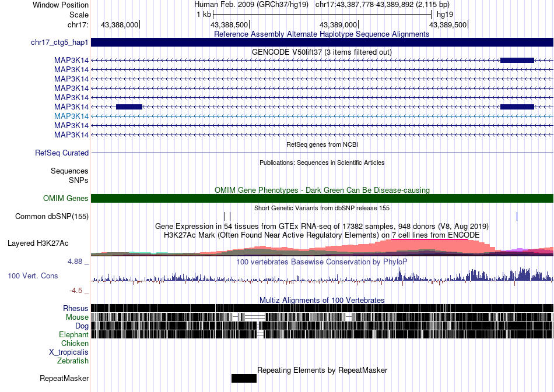Open 'Reference Assembly Alternate Haplotype Sequence Alignments' track title

tap(321, 34)
